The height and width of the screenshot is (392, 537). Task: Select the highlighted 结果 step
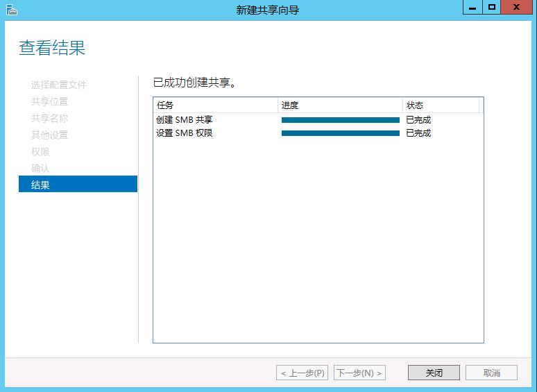coord(77,185)
